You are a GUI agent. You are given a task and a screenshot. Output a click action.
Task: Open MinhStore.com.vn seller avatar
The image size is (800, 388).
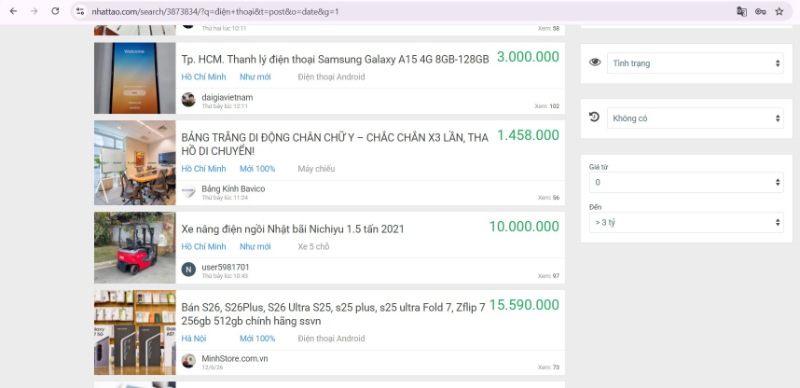(188, 361)
